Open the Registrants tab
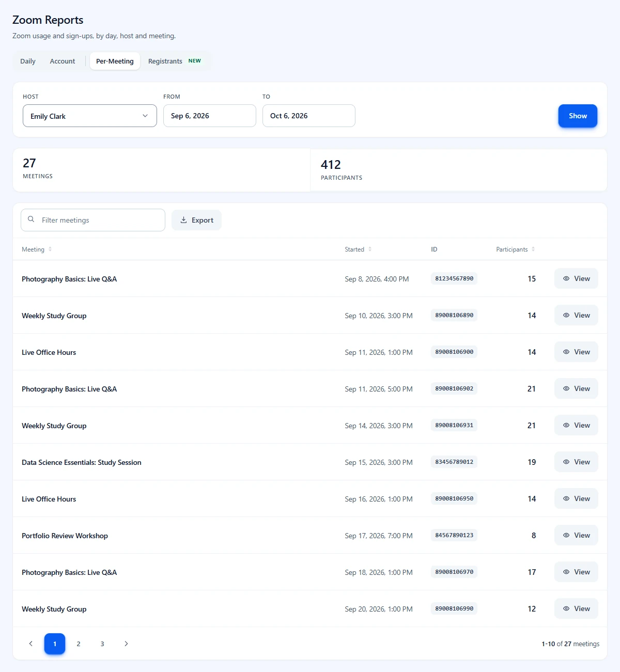 click(175, 61)
